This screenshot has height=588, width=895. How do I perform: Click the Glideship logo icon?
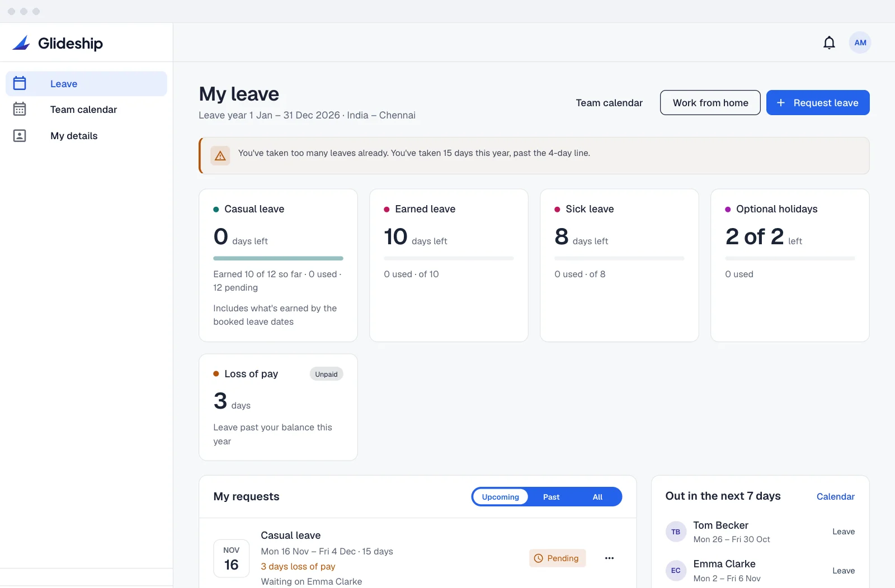[21, 42]
